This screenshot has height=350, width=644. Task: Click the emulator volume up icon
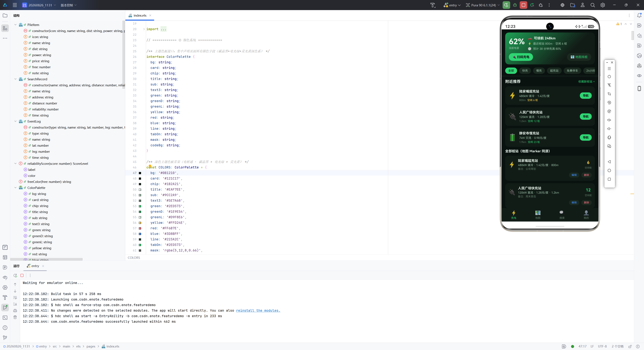(609, 120)
